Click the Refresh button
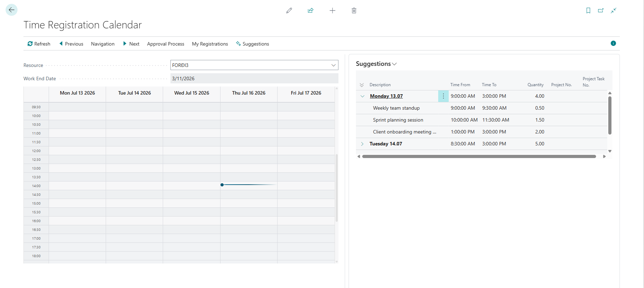Screen dimensions: 644x288 coord(39,44)
